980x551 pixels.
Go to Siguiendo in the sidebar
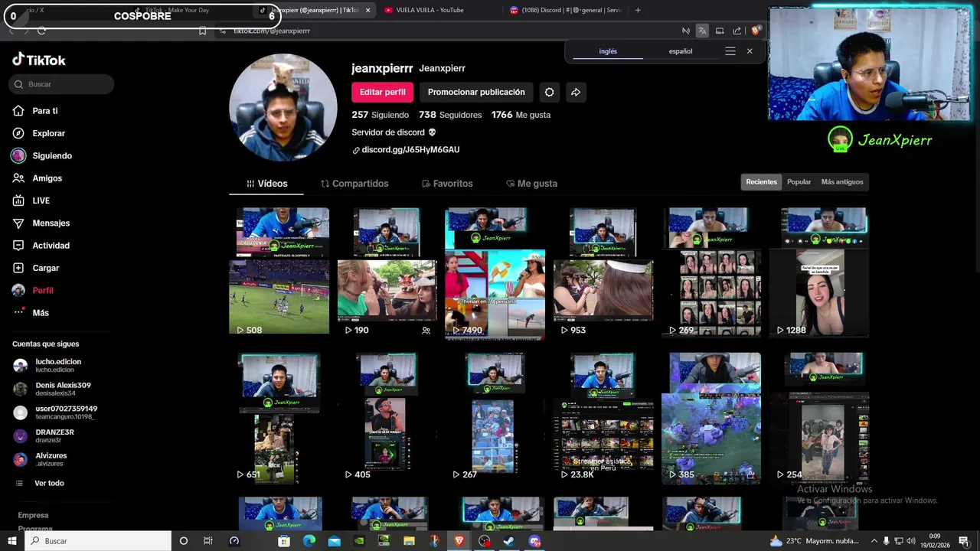click(51, 155)
